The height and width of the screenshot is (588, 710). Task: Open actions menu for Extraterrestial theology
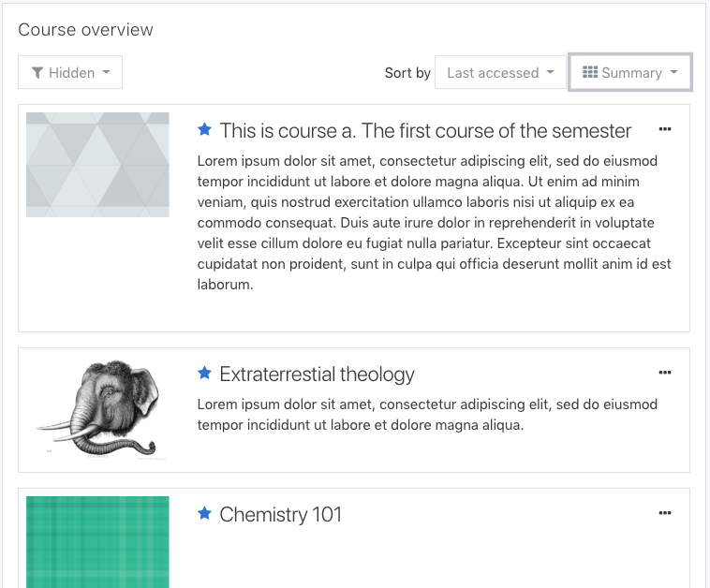pos(665,373)
